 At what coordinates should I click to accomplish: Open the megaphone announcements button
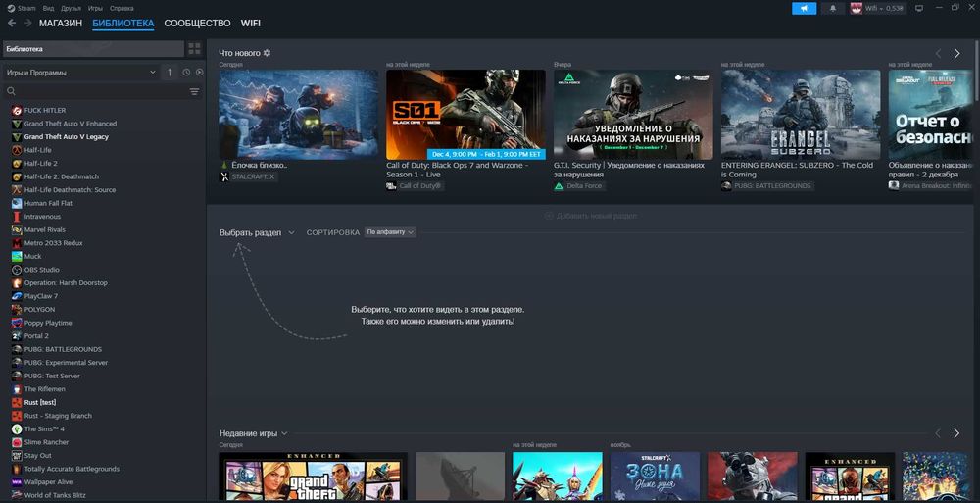pos(804,8)
